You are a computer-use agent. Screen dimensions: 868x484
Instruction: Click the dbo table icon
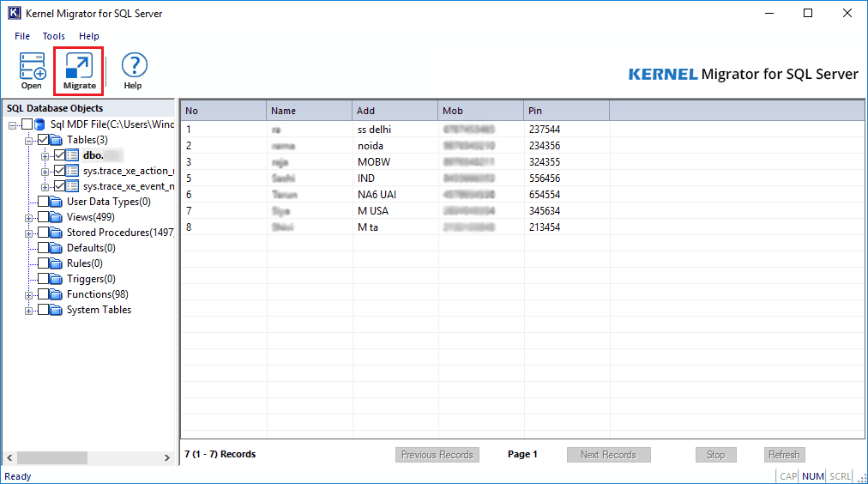click(72, 155)
